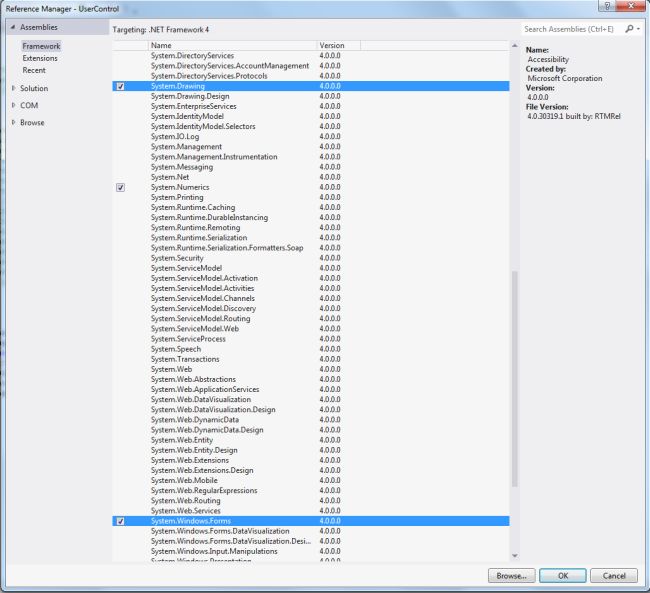The width and height of the screenshot is (650, 593).
Task: Expand the Solution section
Action: tap(13, 88)
